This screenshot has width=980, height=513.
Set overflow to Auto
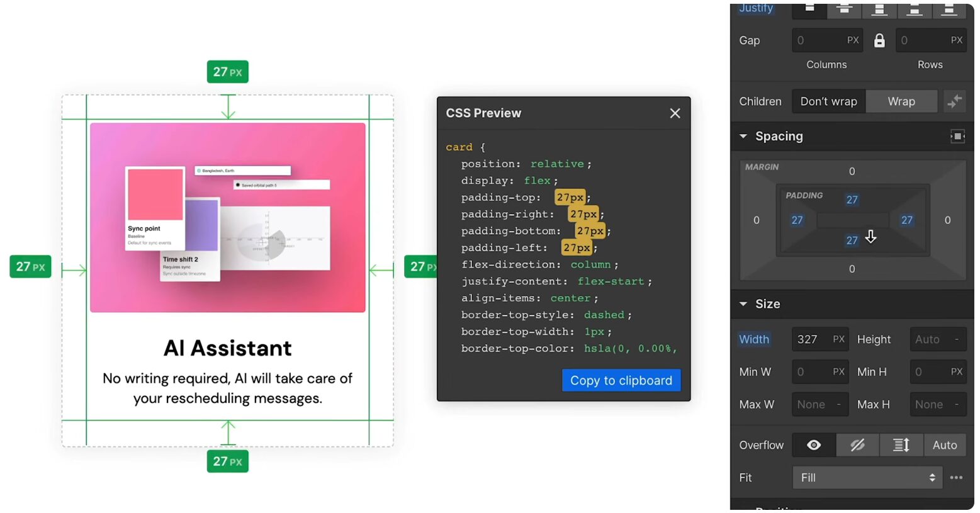point(944,445)
